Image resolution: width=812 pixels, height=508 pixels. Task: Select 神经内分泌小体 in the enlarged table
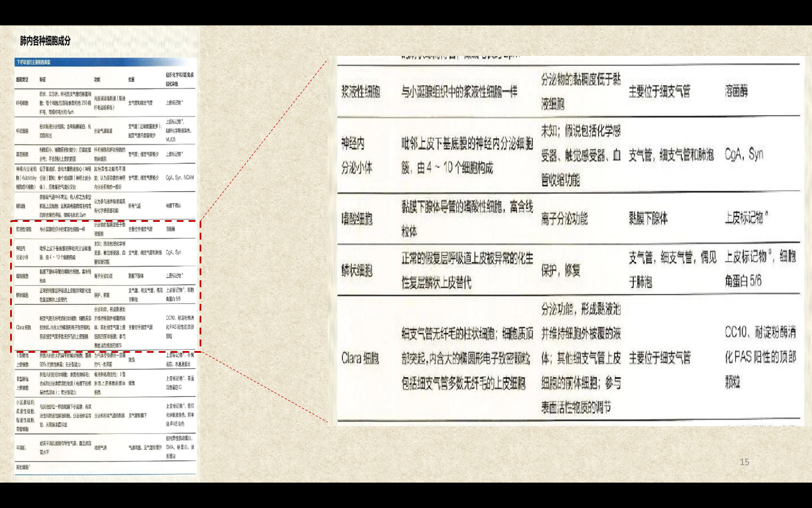(357, 156)
